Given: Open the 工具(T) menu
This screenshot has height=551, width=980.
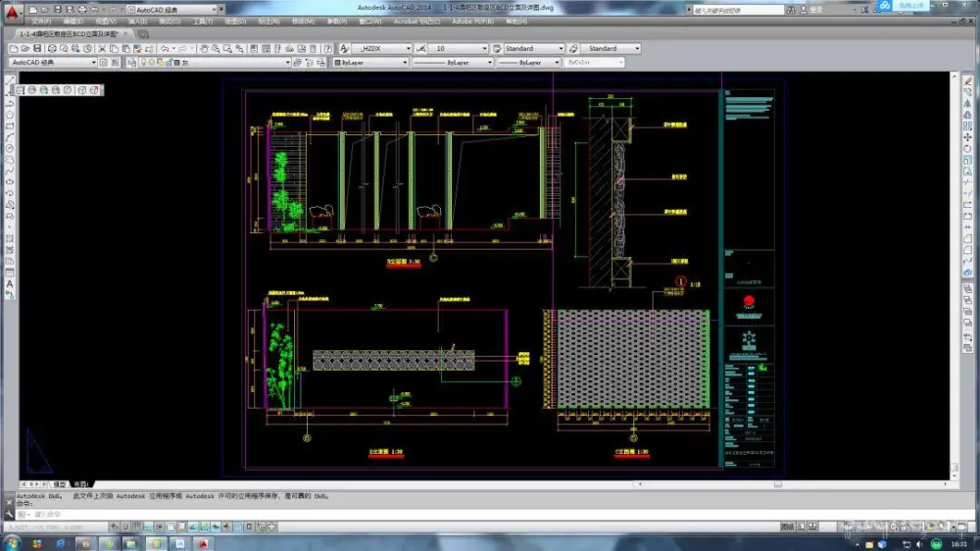Looking at the screenshot, I should (202, 21).
